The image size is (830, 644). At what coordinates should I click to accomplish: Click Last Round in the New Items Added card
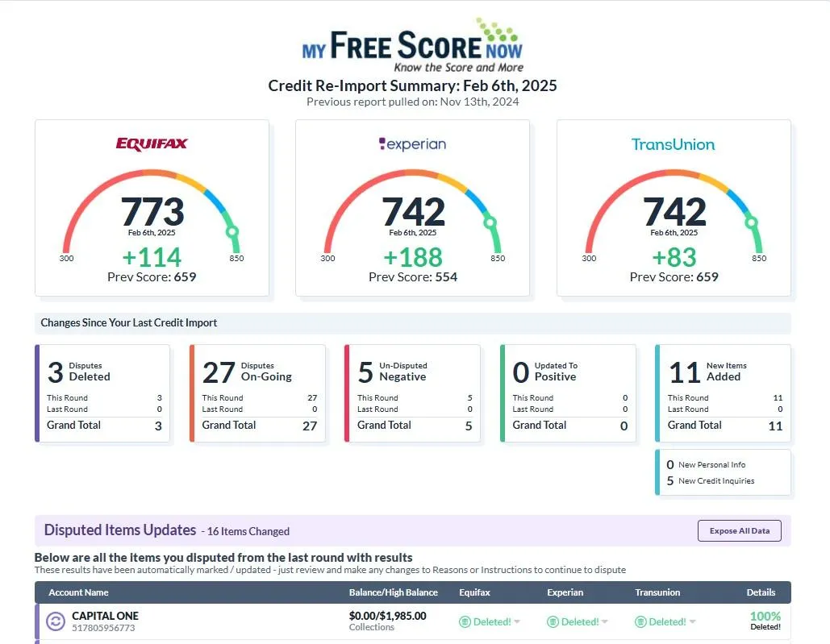pyautogui.click(x=687, y=409)
